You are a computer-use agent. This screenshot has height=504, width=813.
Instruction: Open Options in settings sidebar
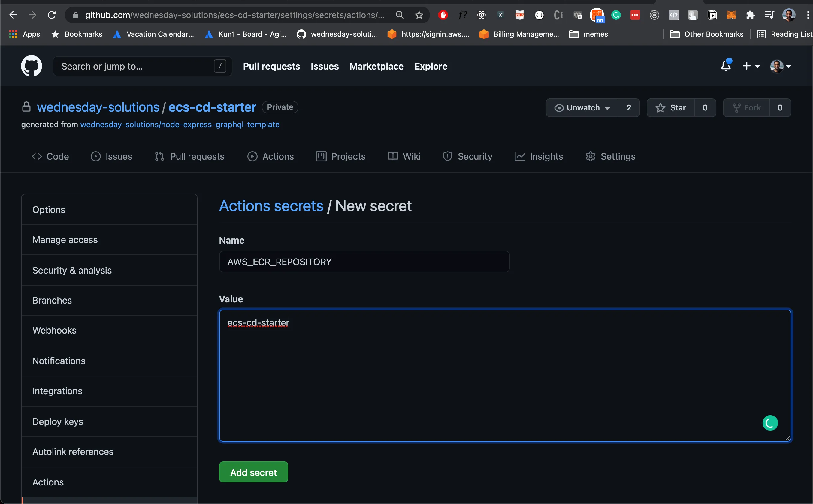click(109, 210)
